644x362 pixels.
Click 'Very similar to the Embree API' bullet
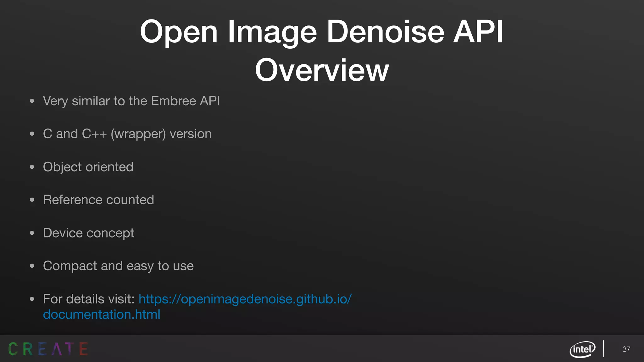pos(131,101)
